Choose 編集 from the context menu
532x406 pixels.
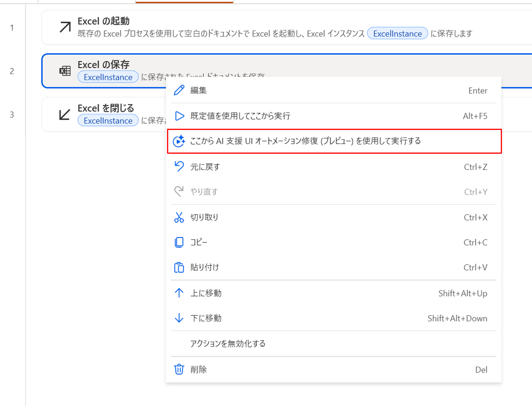(x=334, y=91)
